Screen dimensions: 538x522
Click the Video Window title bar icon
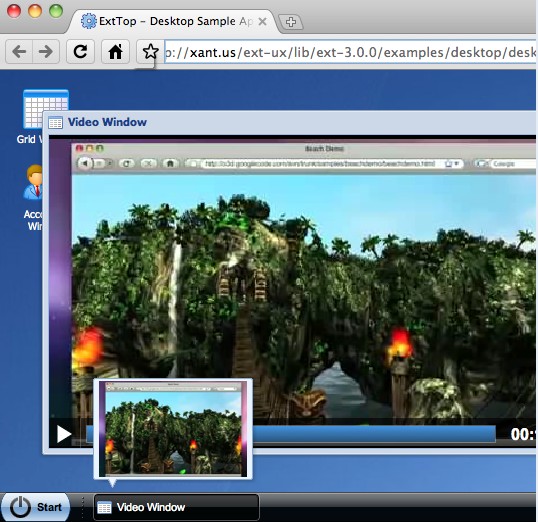click(56, 123)
